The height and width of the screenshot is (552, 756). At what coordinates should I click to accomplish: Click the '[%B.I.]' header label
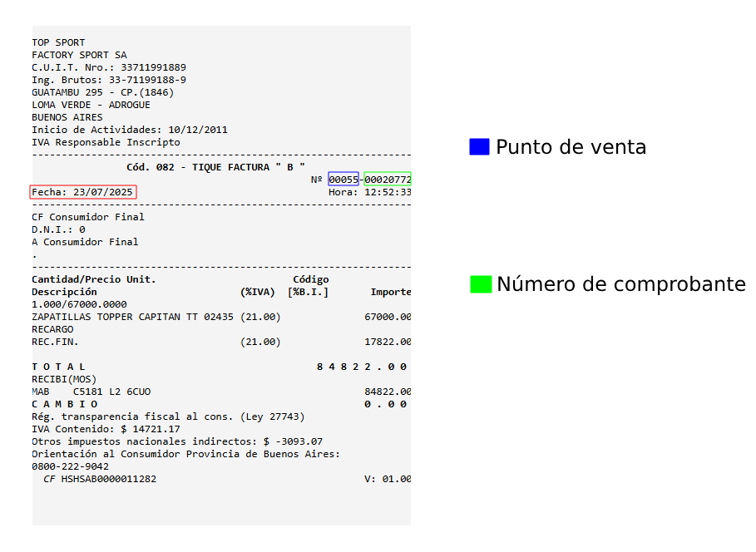coord(308,292)
